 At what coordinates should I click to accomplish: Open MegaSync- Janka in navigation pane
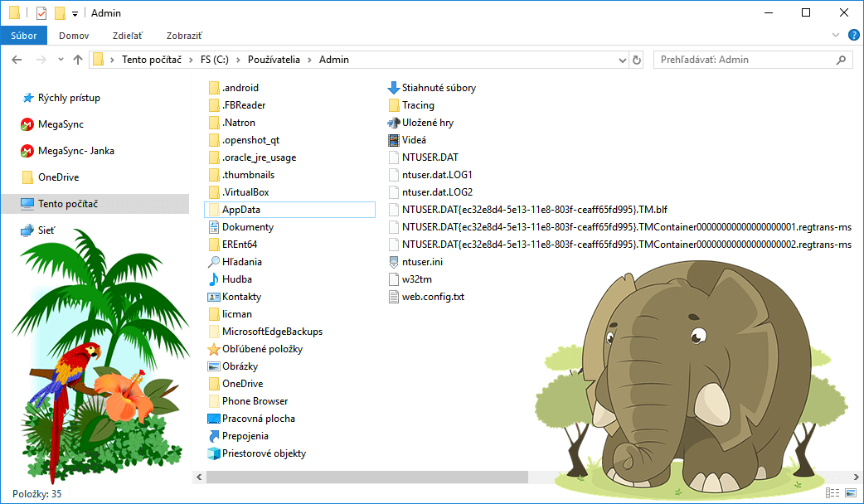75,151
